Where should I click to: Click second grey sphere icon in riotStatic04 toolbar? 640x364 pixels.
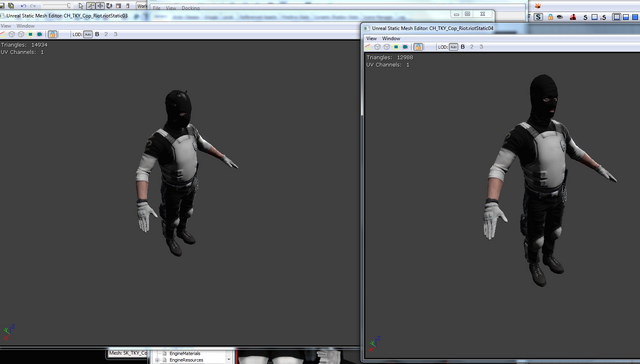[x=387, y=47]
